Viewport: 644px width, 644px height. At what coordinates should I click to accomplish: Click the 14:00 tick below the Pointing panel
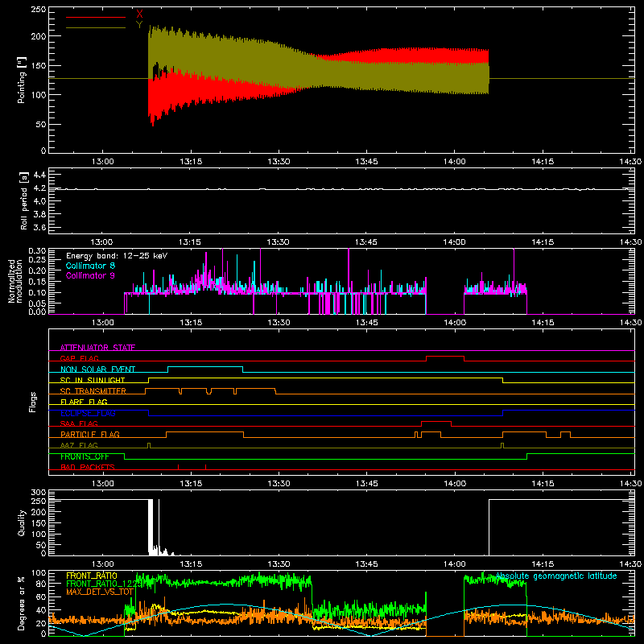(x=455, y=162)
